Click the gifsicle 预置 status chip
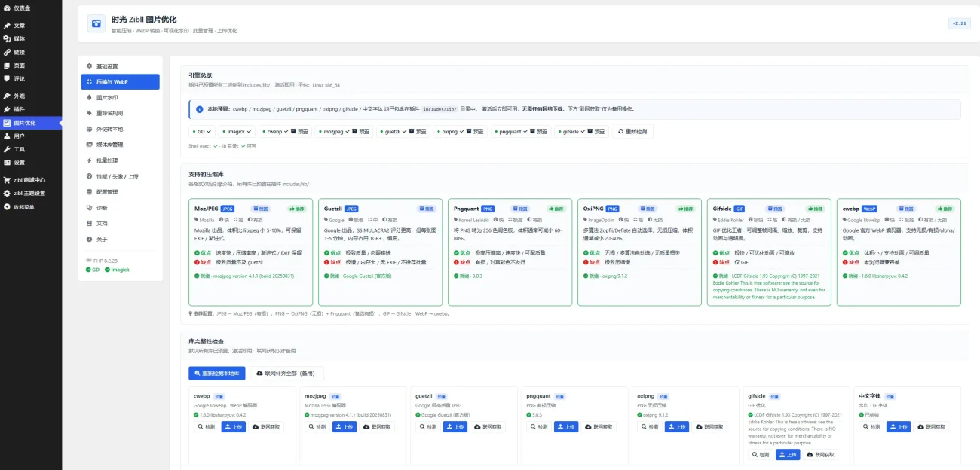Image resolution: width=980 pixels, height=470 pixels. [581, 131]
